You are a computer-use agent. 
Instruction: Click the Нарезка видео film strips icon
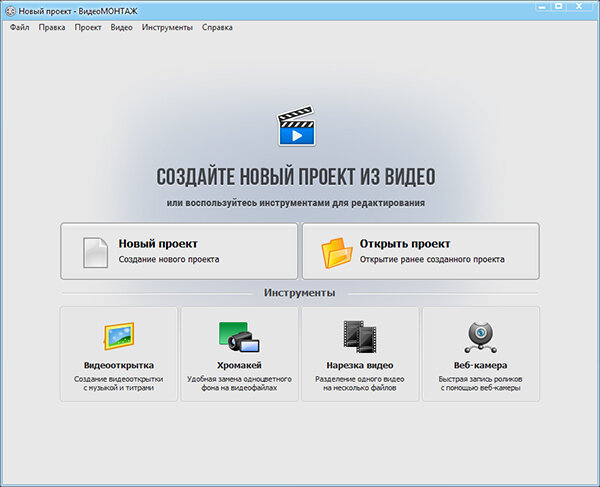360,337
